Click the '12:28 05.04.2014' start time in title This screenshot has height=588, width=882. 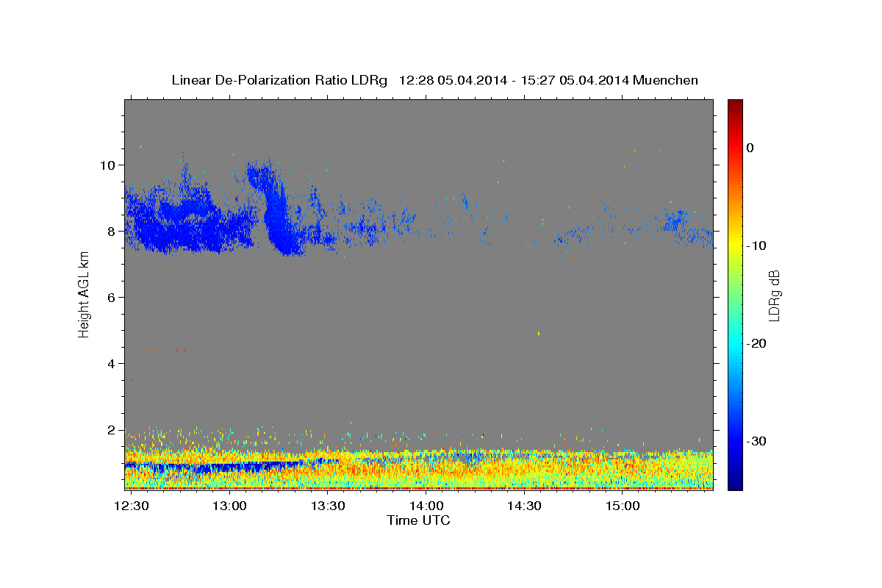tap(452, 80)
